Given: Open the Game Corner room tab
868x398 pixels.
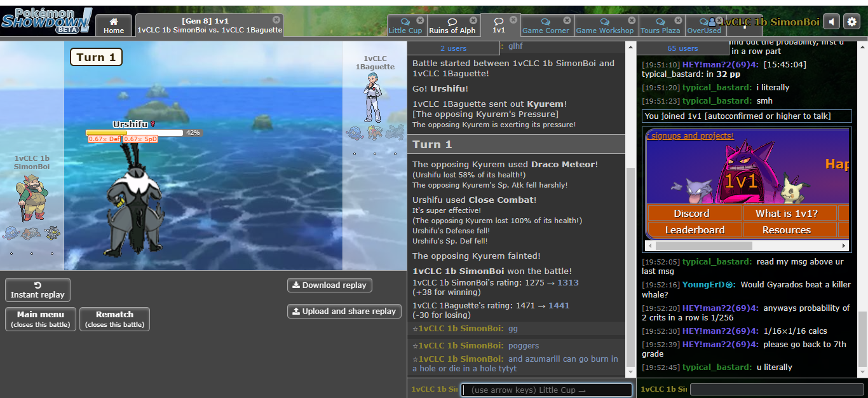Looking at the screenshot, I should click(x=546, y=26).
